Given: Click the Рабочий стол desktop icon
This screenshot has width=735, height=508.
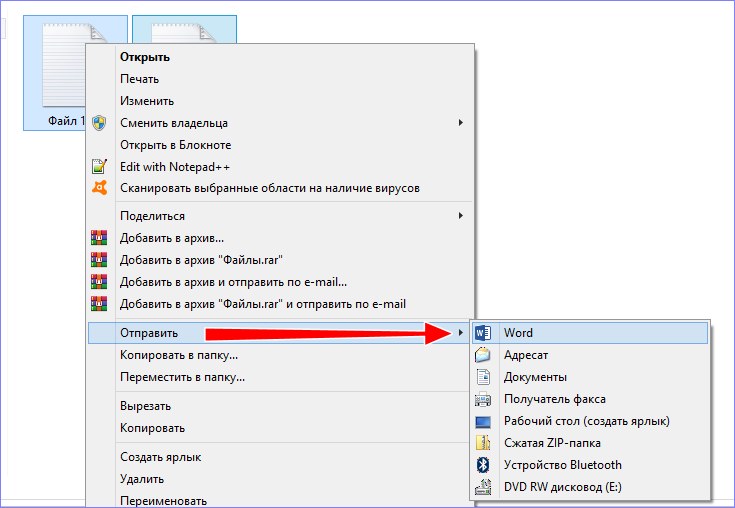Looking at the screenshot, I should 483,422.
